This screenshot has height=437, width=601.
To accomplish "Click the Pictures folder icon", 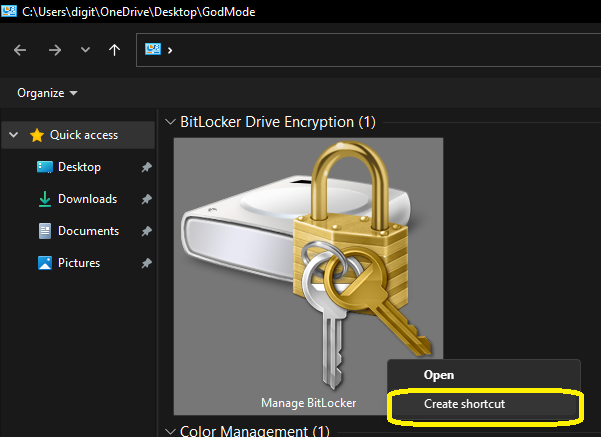I will (x=45, y=263).
